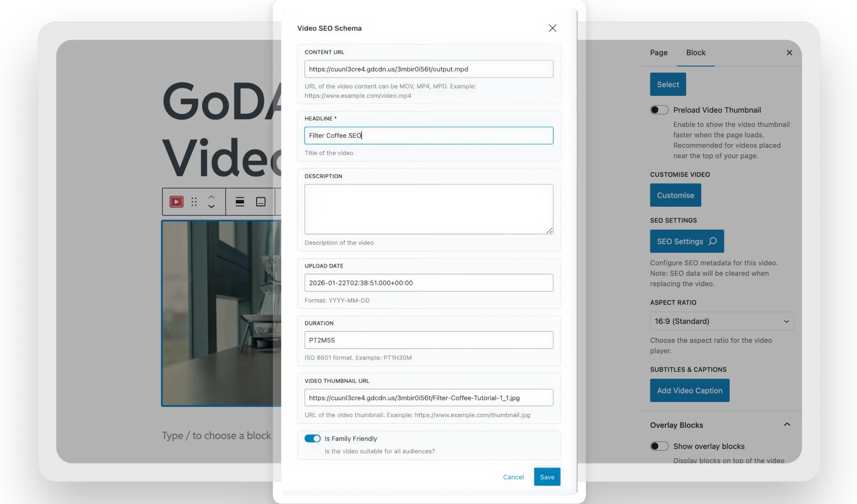This screenshot has width=857, height=504.
Task: Open the aspect ratio dropdown
Action: click(x=721, y=321)
